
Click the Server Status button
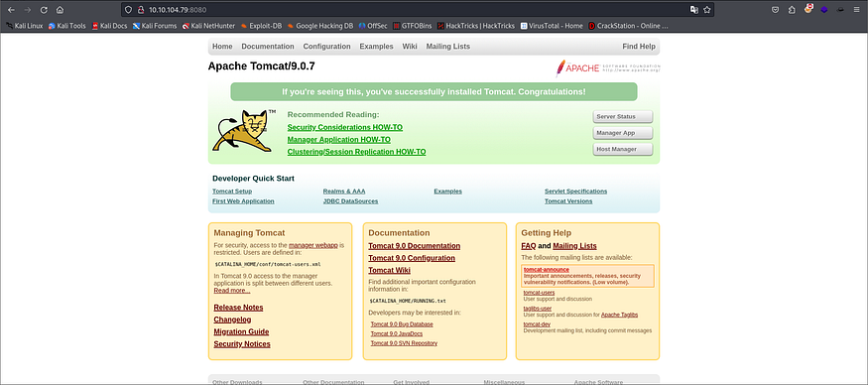(x=623, y=117)
